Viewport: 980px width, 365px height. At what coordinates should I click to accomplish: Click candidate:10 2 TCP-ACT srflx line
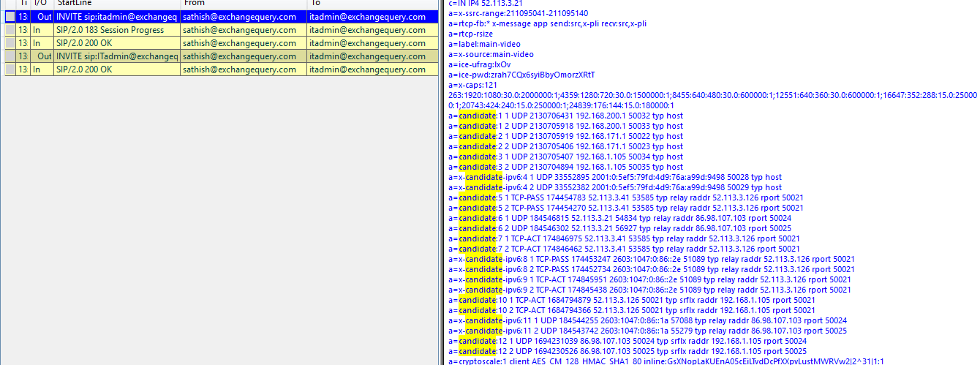tap(632, 310)
